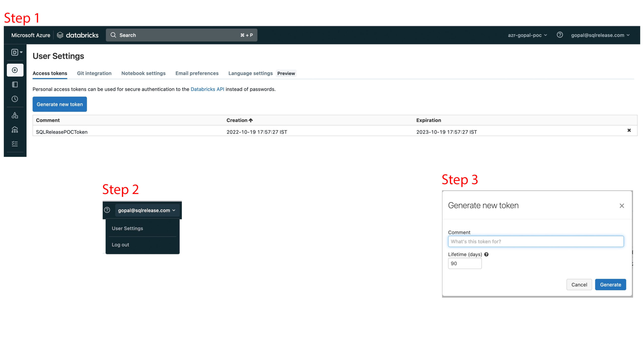Expand the workspace switcher chevron beside D
This screenshot has width=644, height=341.
[21, 52]
